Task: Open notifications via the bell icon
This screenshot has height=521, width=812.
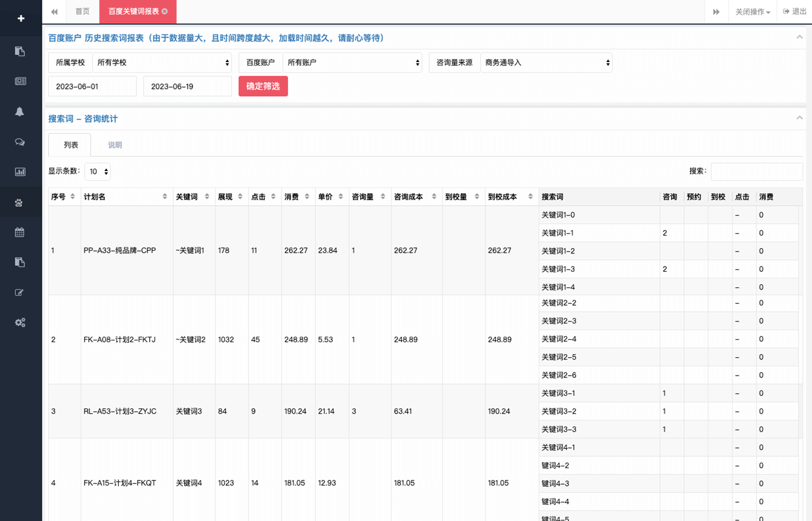Action: (20, 111)
